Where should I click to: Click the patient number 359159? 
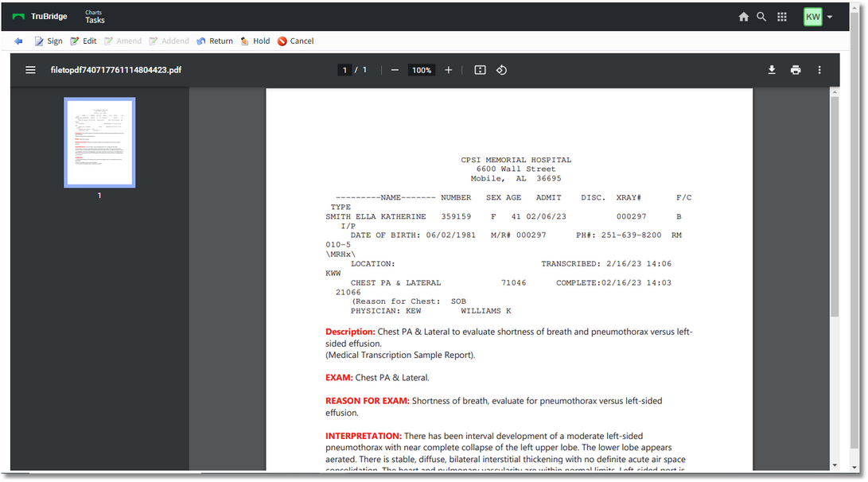[x=456, y=216]
